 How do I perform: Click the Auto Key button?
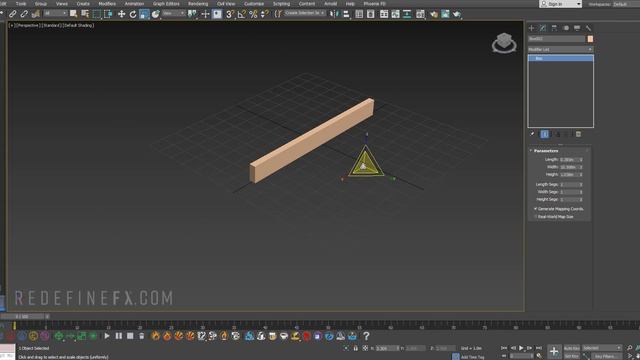click(571, 348)
